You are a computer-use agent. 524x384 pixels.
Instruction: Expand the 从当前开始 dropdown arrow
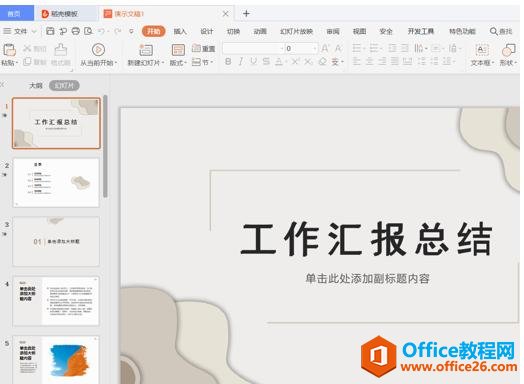click(x=116, y=63)
